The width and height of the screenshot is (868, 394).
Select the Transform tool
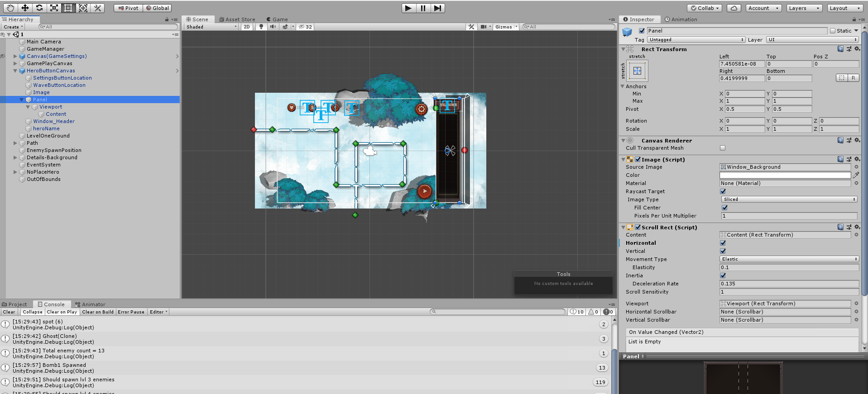(83, 8)
